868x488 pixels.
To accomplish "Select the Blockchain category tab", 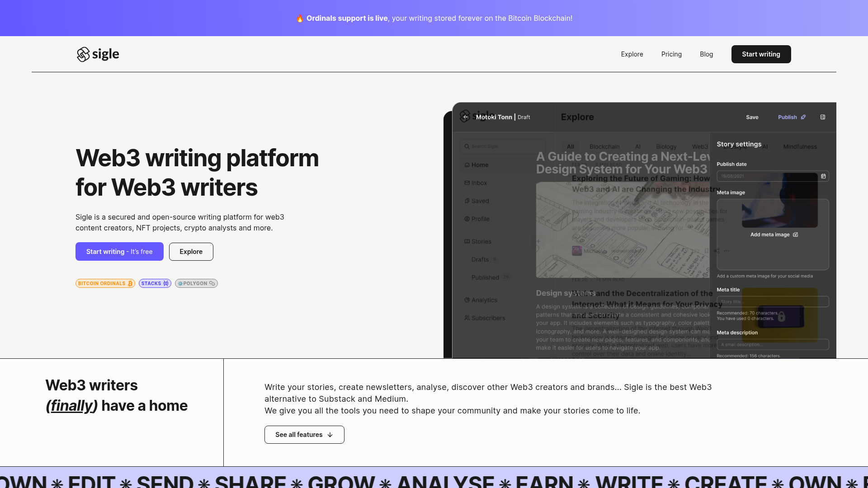I will pos(604,146).
